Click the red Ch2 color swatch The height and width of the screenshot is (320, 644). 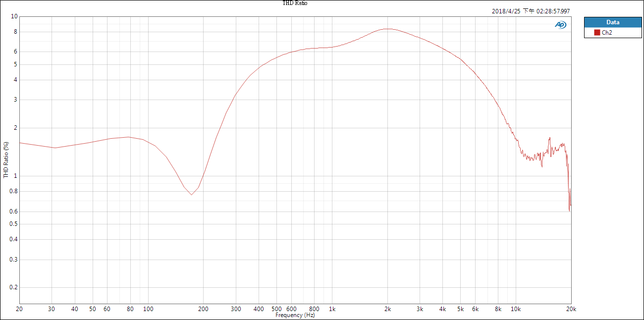(597, 32)
